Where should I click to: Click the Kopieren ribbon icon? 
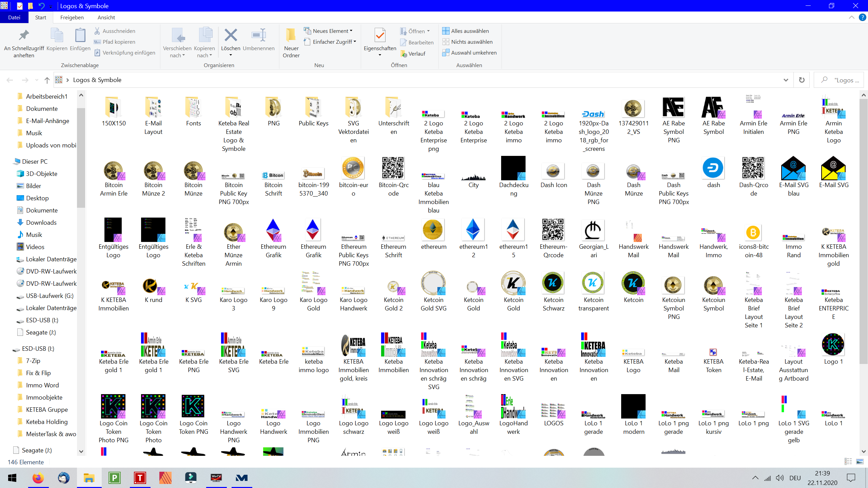pos(57,36)
